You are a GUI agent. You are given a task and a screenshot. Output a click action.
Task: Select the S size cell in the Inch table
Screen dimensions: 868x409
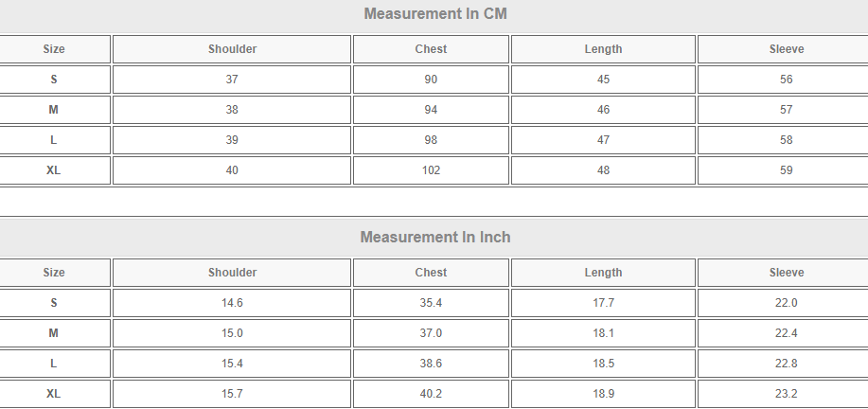coord(54,303)
